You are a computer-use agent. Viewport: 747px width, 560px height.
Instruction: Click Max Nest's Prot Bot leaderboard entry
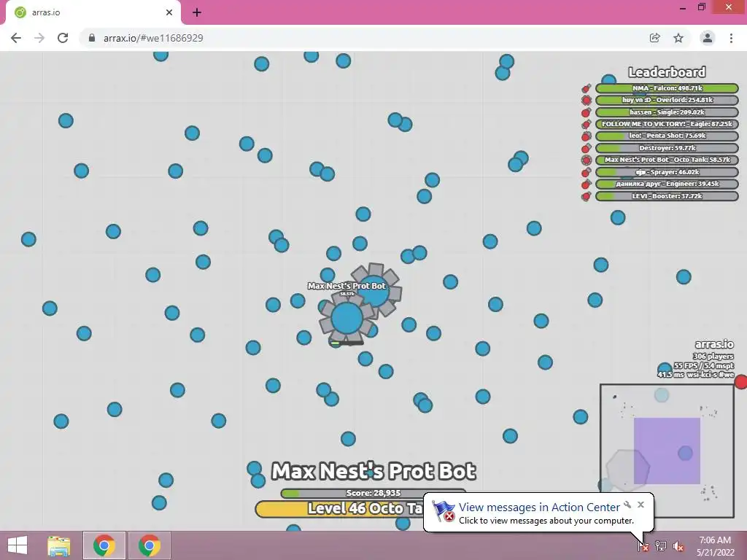[x=667, y=160]
